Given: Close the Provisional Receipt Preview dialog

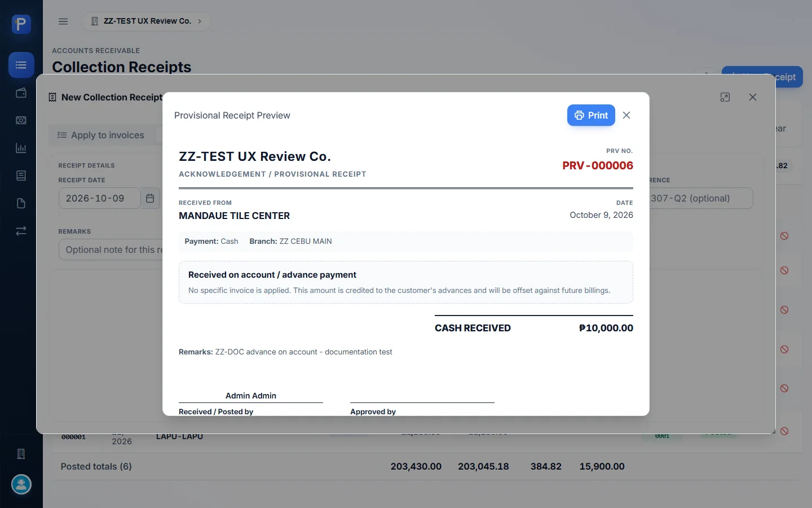Looking at the screenshot, I should 626,115.
